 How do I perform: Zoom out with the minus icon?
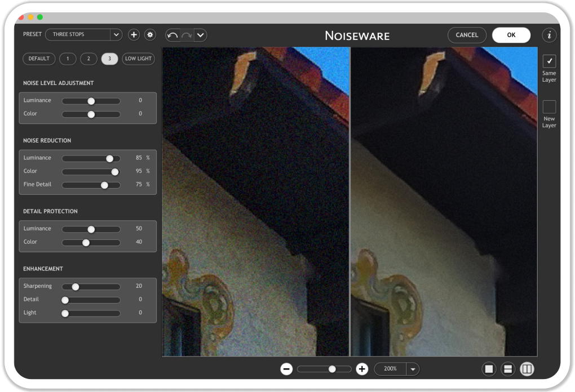(x=286, y=369)
